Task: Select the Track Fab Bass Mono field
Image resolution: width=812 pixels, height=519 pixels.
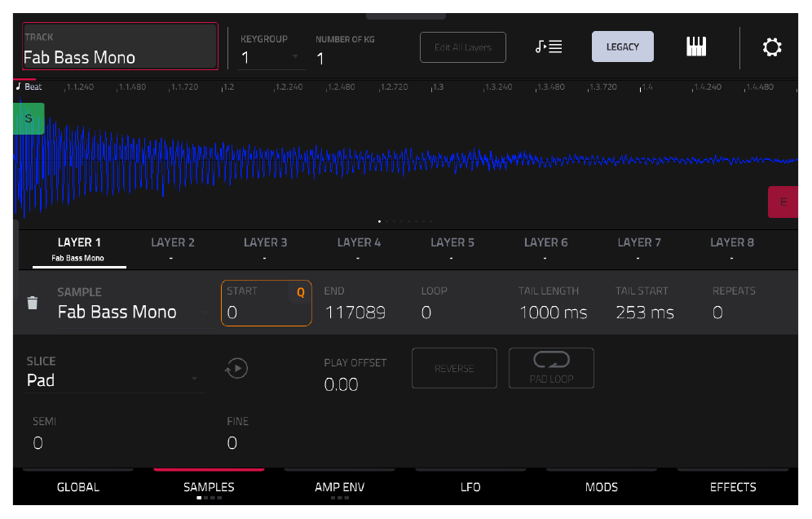Action: point(120,47)
